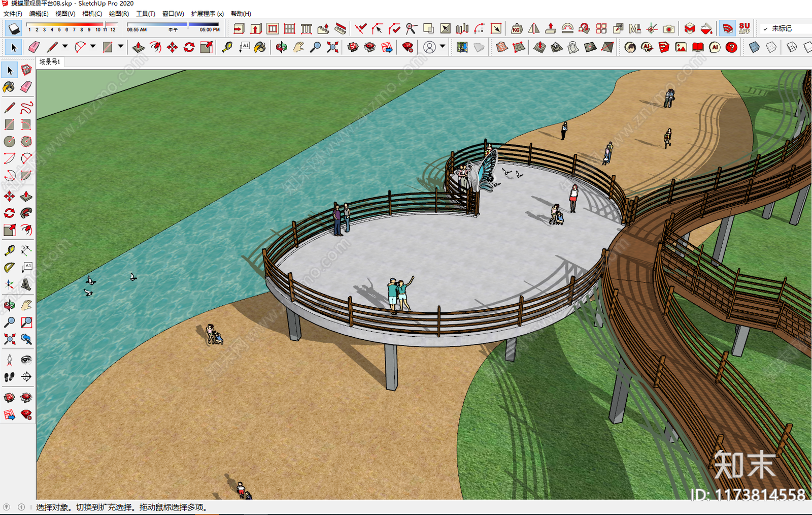Select the Position Camera tool

click(x=10, y=360)
